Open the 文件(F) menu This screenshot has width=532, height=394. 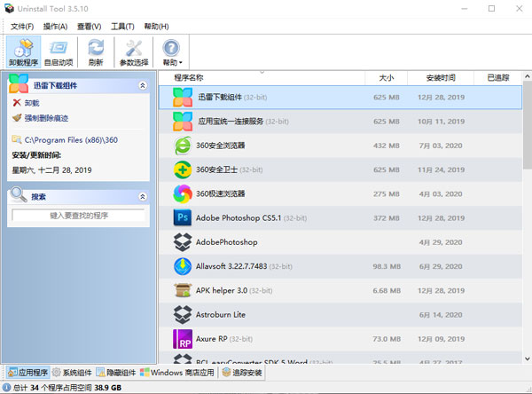(x=23, y=27)
